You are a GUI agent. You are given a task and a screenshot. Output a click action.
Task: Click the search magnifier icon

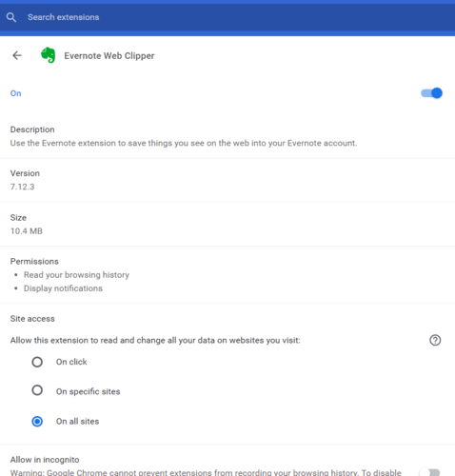11,17
